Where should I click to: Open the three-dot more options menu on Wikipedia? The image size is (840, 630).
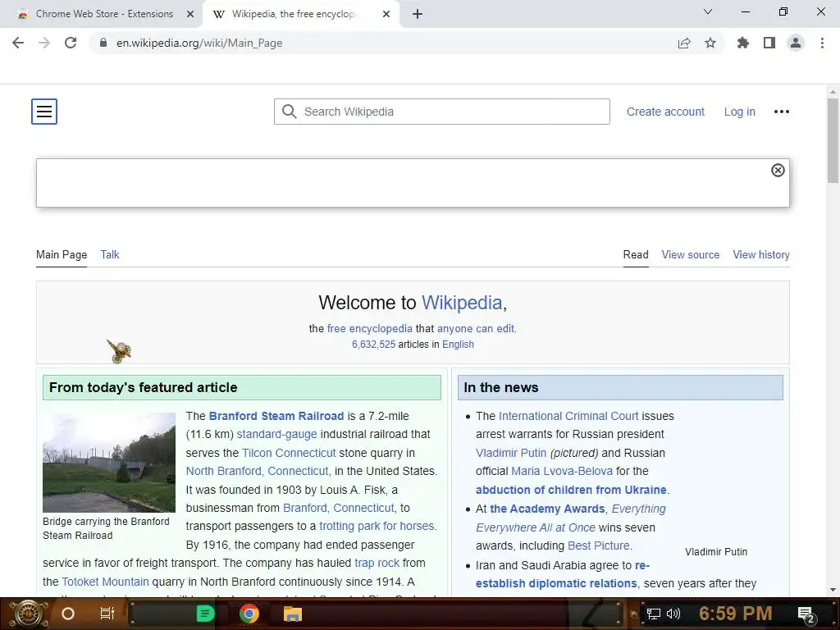tap(781, 112)
